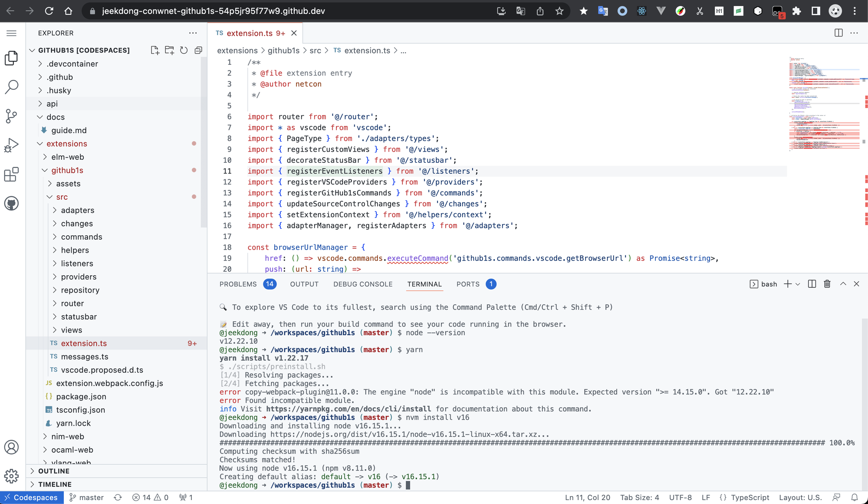Click the Explorer tree vertical scrollbar
The height and width of the screenshot is (504, 868).
[x=204, y=143]
